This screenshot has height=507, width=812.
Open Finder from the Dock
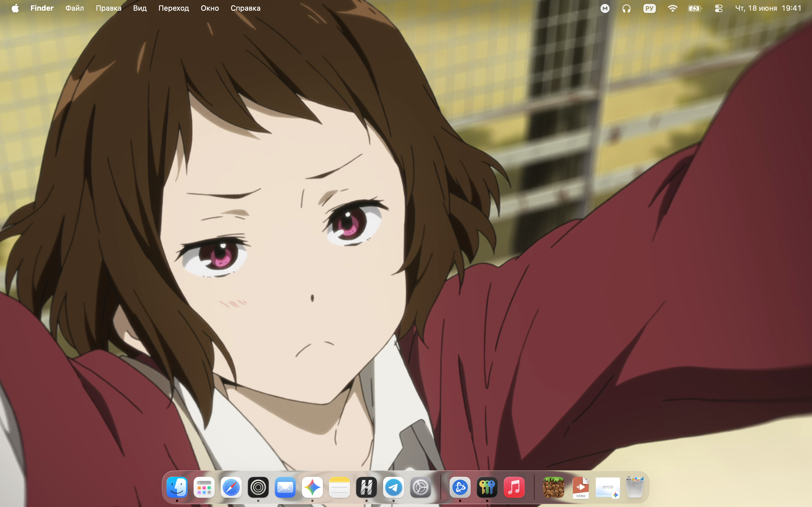pos(177,487)
